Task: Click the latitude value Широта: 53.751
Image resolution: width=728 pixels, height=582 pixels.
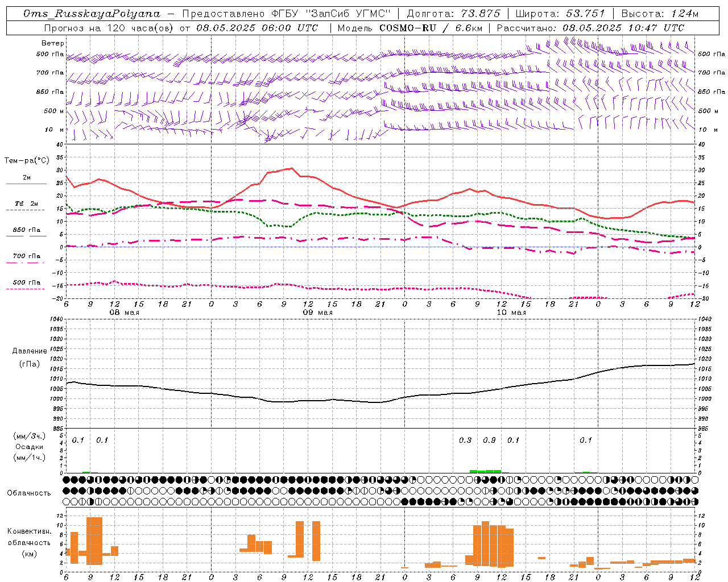Action: click(560, 14)
